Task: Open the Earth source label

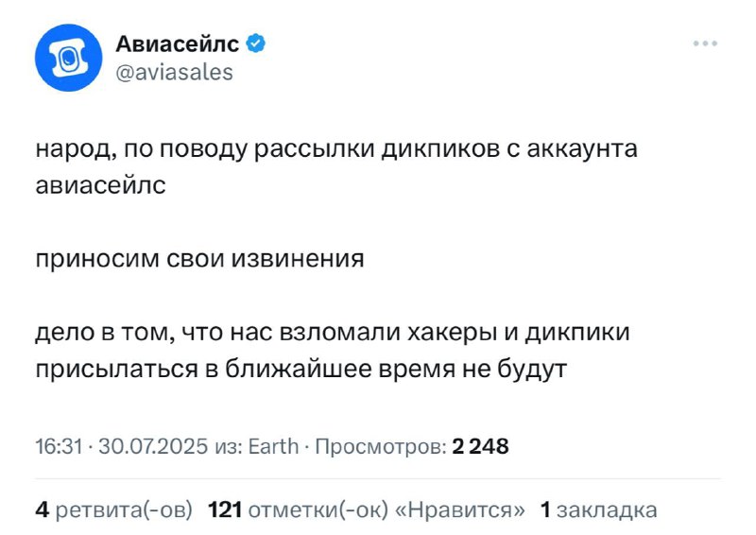Action: [x=273, y=446]
